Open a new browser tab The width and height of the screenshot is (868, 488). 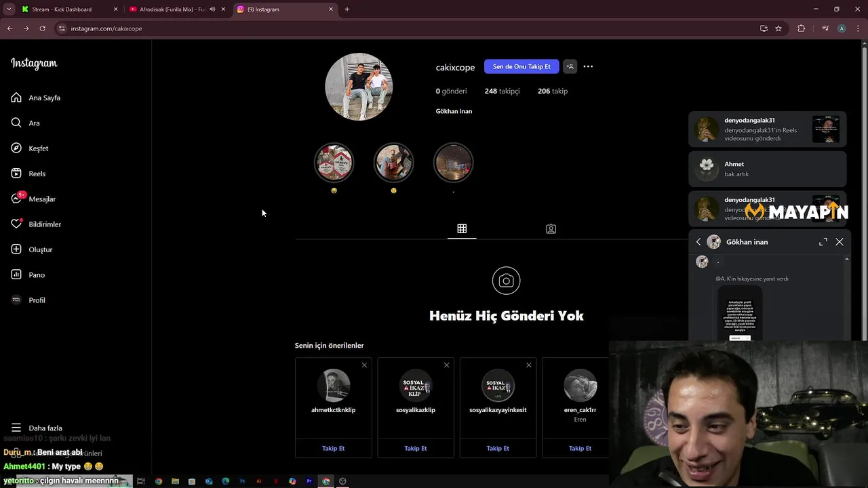pos(347,9)
